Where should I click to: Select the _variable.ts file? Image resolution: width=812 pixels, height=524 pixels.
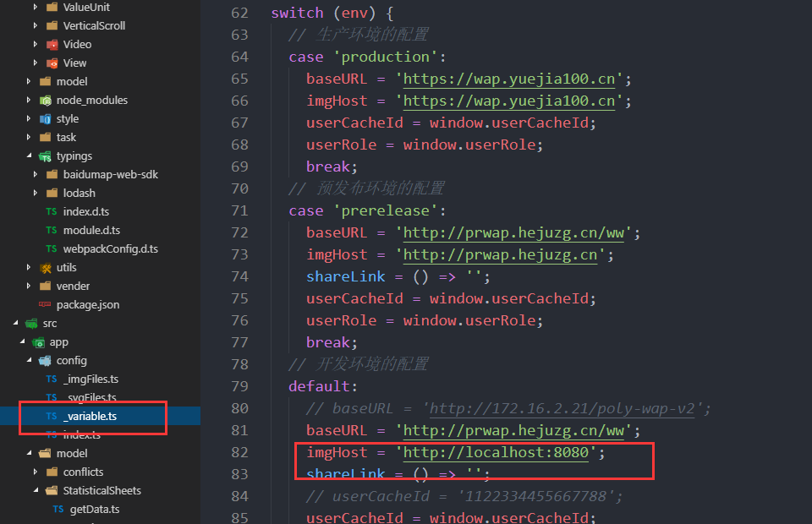click(x=90, y=416)
